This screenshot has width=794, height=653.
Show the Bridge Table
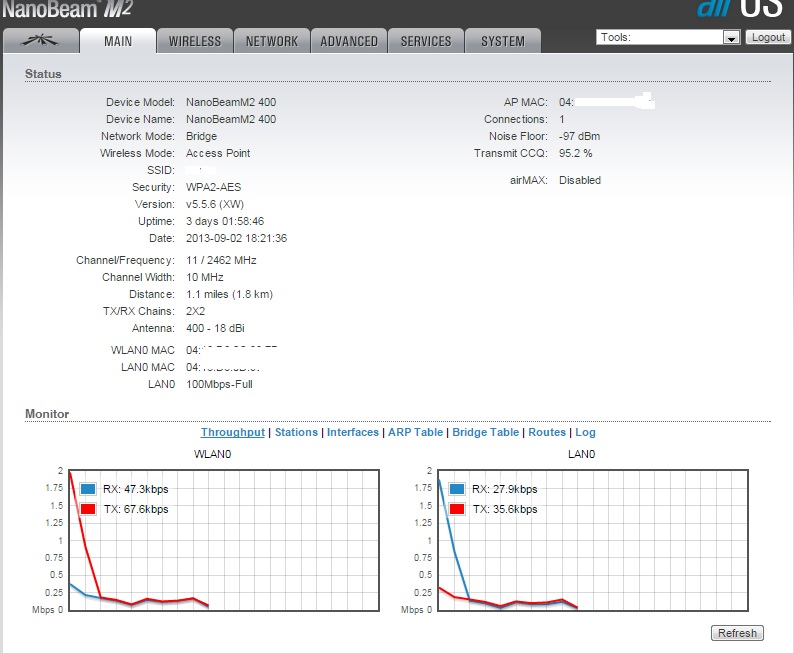[486, 432]
